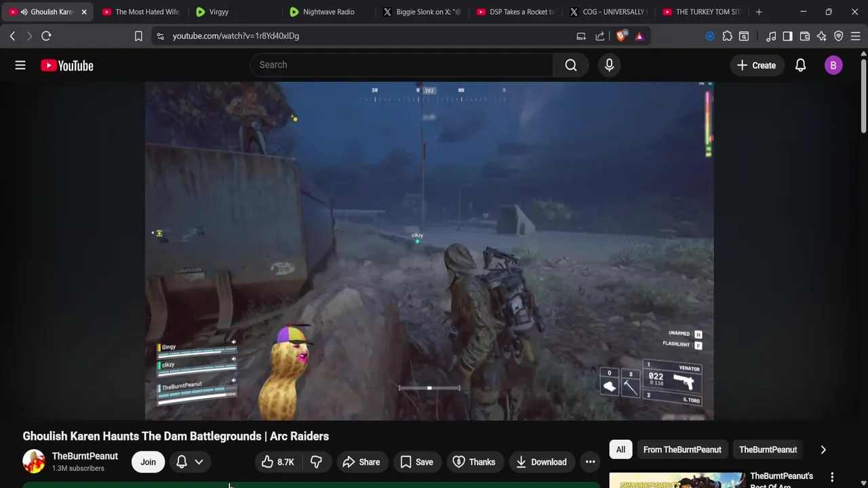
Task: Open TheBurntPeanut channel avatar
Action: [x=34, y=462]
